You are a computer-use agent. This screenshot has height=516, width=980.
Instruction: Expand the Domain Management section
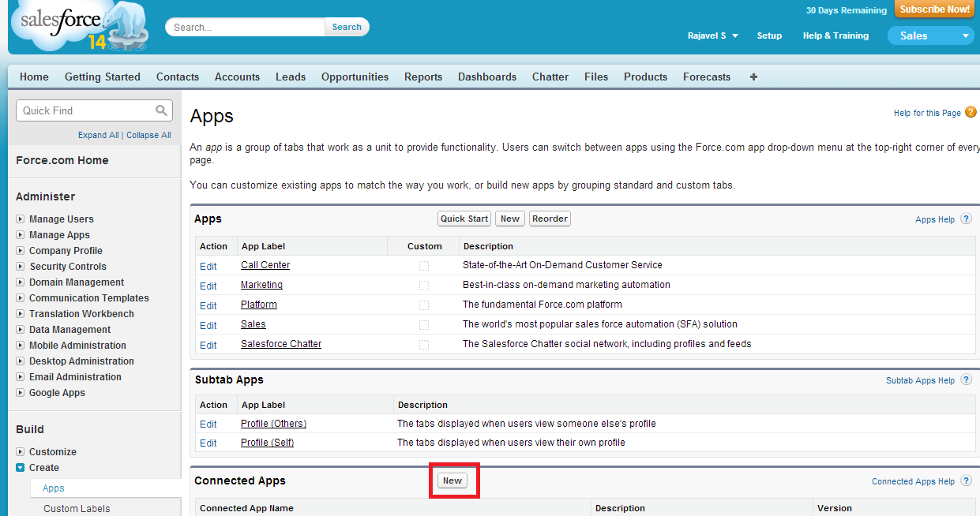[21, 282]
